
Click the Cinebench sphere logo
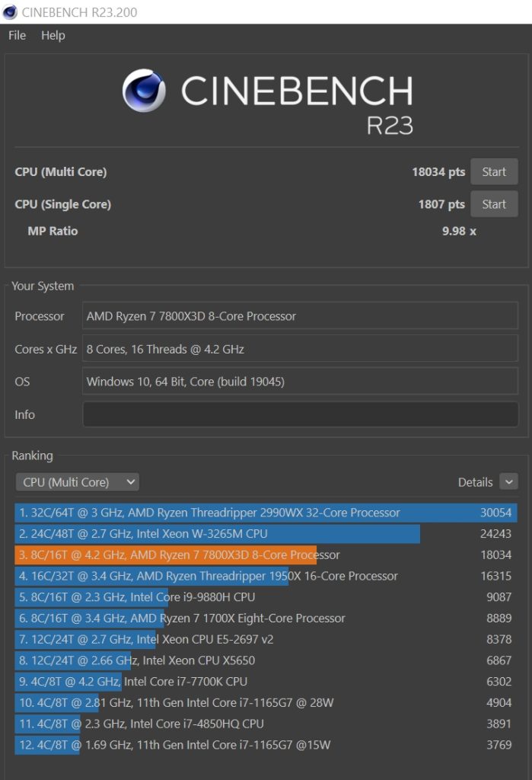[144, 90]
